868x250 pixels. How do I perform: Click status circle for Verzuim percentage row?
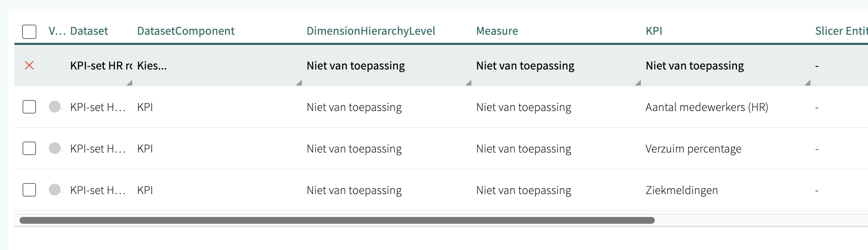point(55,148)
